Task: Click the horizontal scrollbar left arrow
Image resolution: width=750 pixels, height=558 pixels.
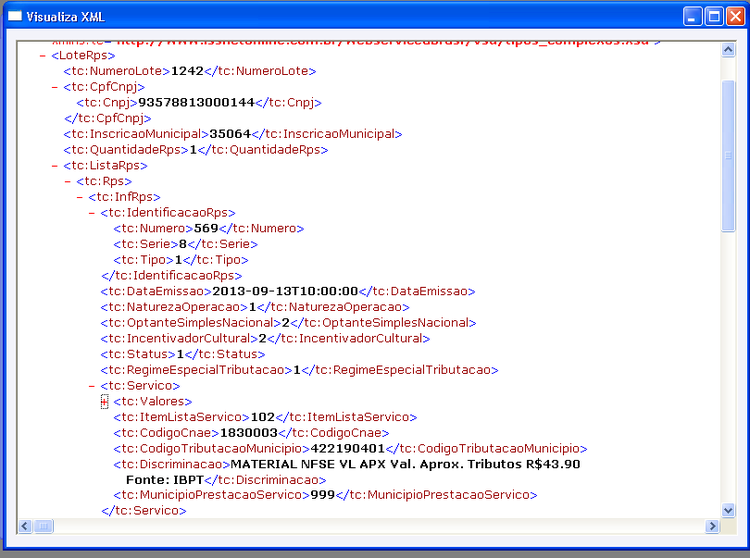Action: pyautogui.click(x=25, y=526)
